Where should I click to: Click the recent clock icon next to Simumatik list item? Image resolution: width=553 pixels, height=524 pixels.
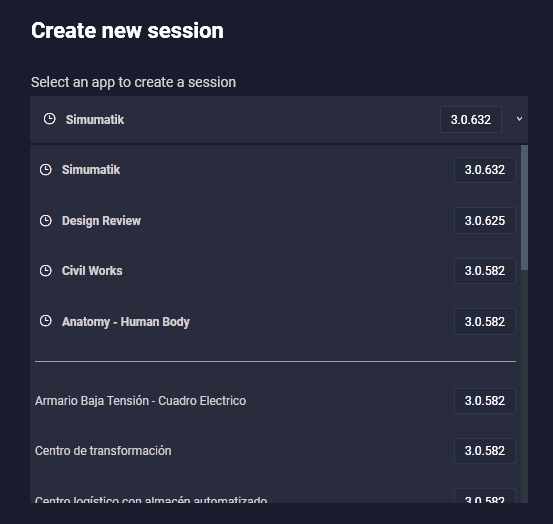point(45,170)
